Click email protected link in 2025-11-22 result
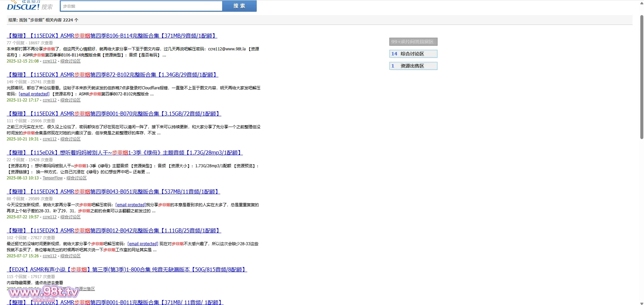Image resolution: width=644 pixels, height=305 pixels. pyautogui.click(x=34, y=94)
